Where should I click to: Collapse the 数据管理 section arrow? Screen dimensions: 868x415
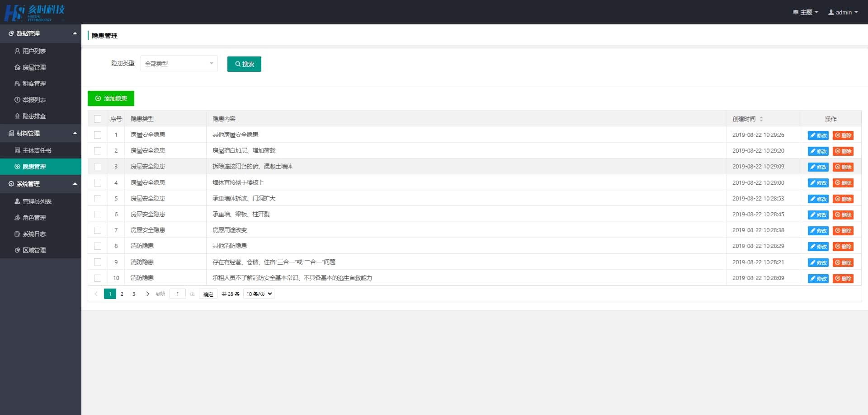75,33
